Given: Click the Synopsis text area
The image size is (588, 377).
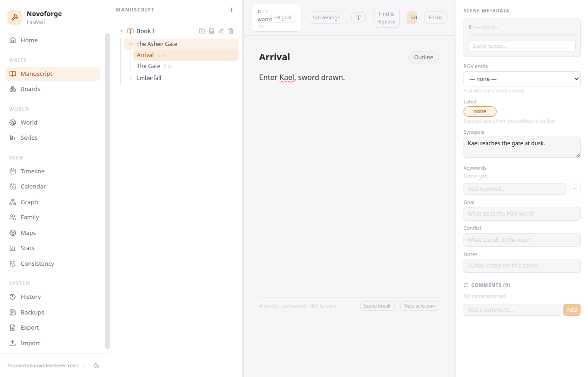Looking at the screenshot, I should click(x=522, y=147).
